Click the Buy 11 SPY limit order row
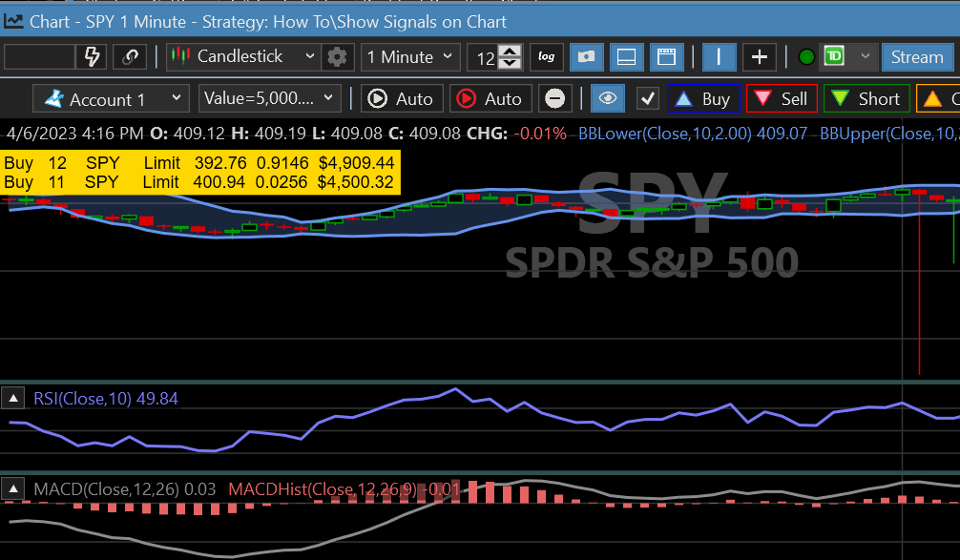This screenshot has width=960, height=560. [x=199, y=182]
